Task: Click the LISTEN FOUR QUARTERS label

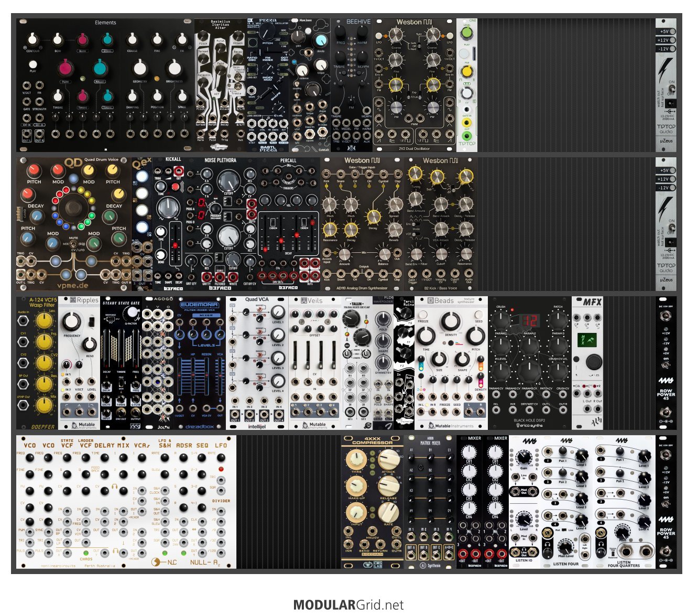Action: [x=624, y=564]
